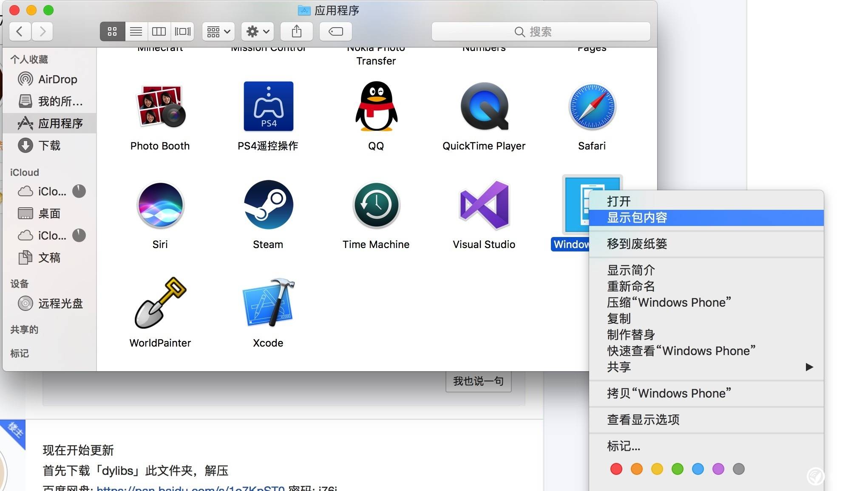Viewport: 868px width, 491px height.
Task: Choose 查看显示选项 from the context menu
Action: (706, 420)
